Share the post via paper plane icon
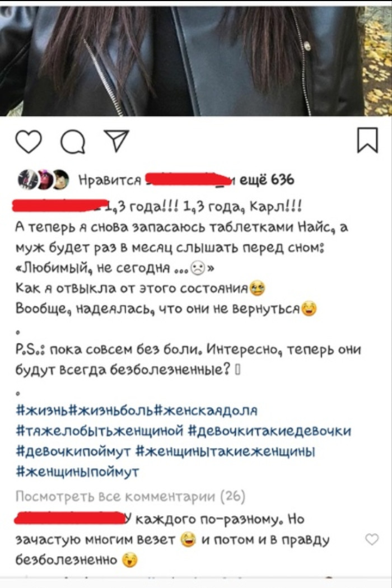Screen dimensions: 392x588 click(116, 141)
